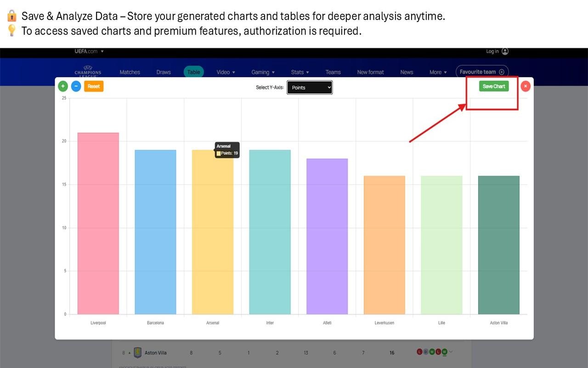Click the Log in link
This screenshot has height=368, width=588.
coord(492,52)
